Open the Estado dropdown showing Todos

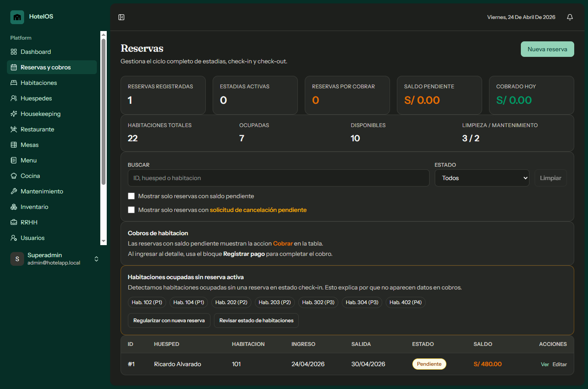[482, 178]
